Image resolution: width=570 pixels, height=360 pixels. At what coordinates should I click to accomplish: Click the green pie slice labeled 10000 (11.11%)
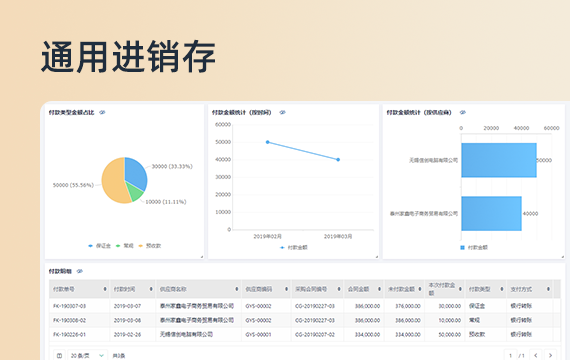click(136, 192)
